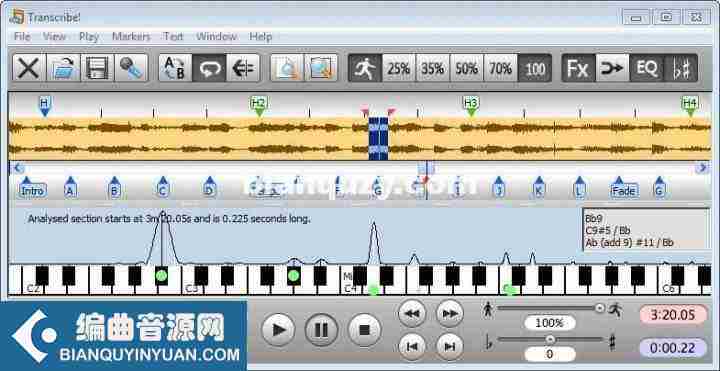Click the image page toolbar icon
Image resolution: width=720 pixels, height=371 pixels.
(x=321, y=68)
